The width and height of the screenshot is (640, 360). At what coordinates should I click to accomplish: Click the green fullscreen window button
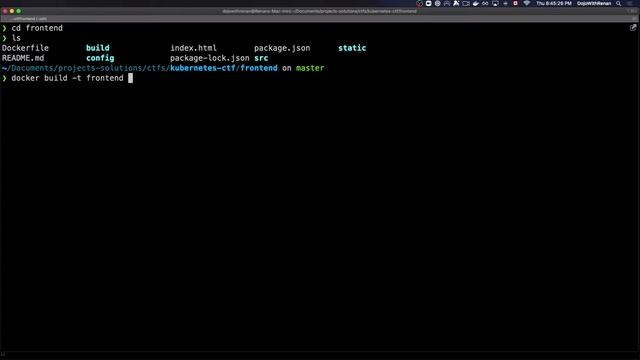[x=18, y=11]
